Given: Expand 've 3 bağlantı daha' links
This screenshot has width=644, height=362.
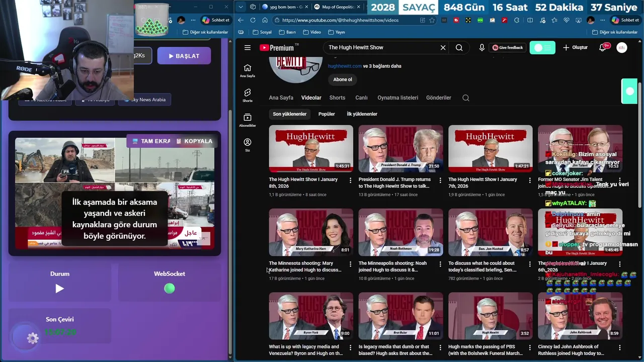Looking at the screenshot, I should click(382, 66).
